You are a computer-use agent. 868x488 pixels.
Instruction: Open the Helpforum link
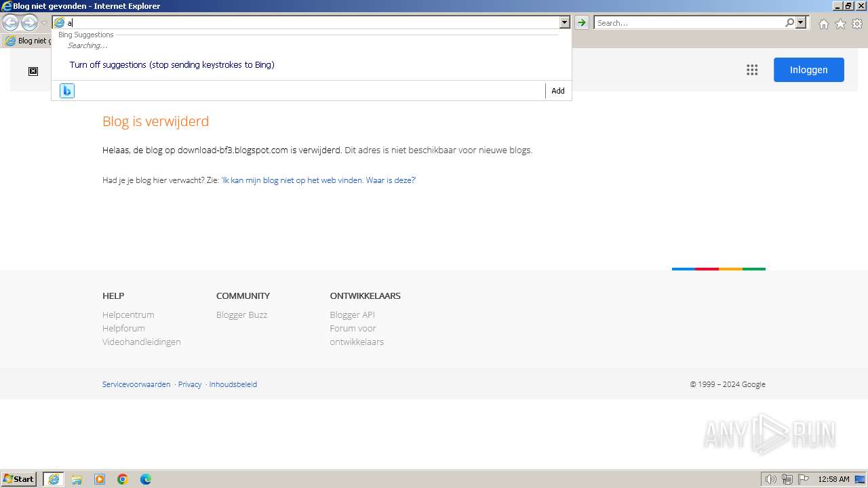coord(123,328)
